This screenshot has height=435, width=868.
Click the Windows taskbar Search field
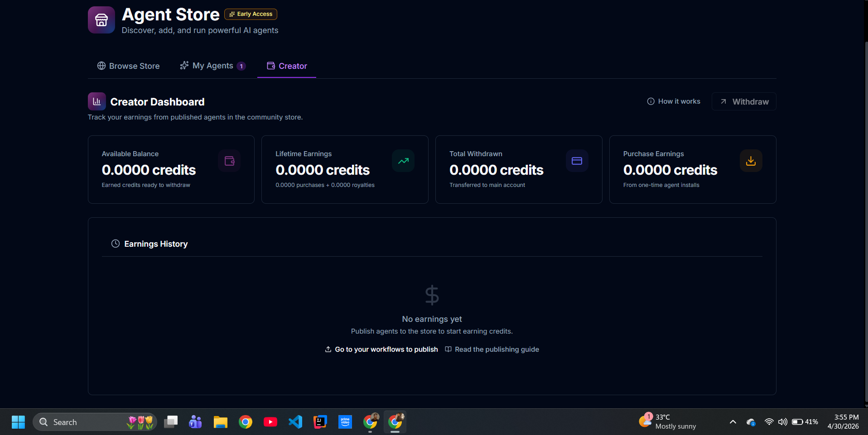click(95, 422)
